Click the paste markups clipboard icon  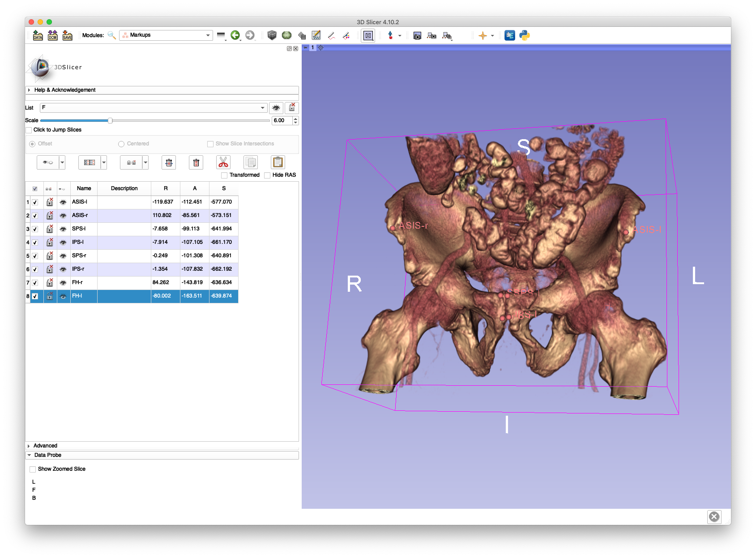(278, 162)
